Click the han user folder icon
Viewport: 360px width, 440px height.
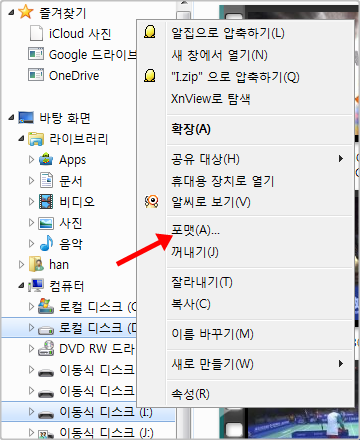tap(36, 264)
